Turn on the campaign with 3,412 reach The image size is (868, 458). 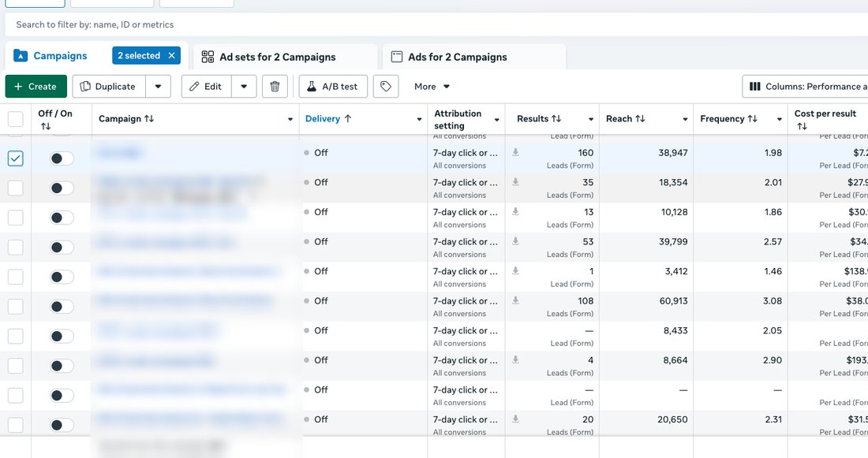click(x=62, y=277)
